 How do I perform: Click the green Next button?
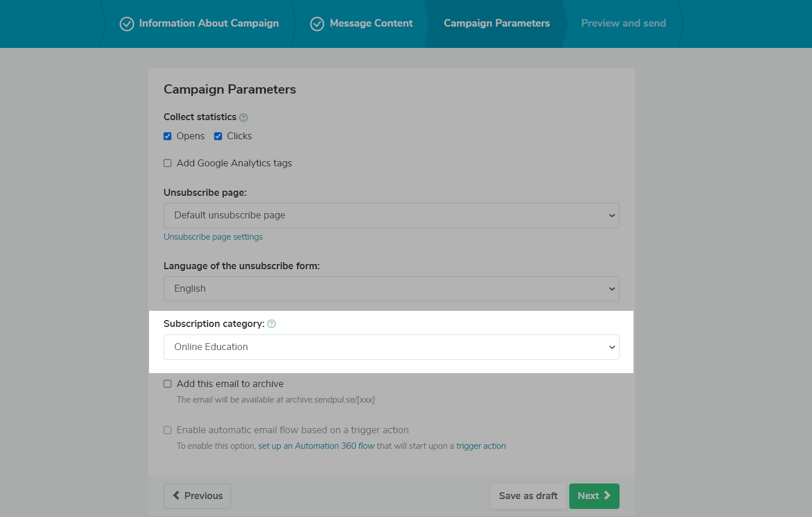coord(594,496)
